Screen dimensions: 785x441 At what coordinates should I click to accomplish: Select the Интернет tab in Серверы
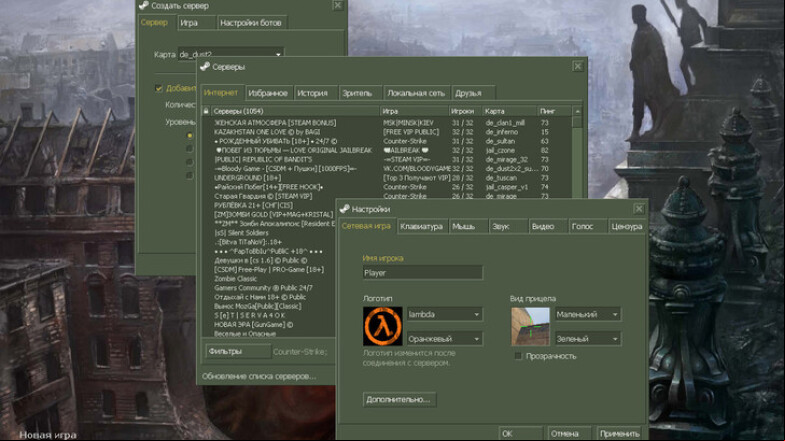[x=221, y=93]
